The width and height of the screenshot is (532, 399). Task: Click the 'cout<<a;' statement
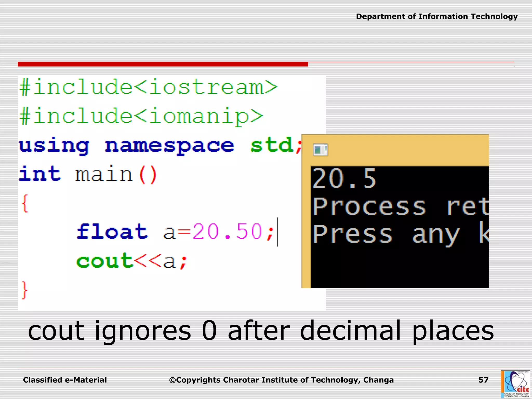tap(132, 261)
